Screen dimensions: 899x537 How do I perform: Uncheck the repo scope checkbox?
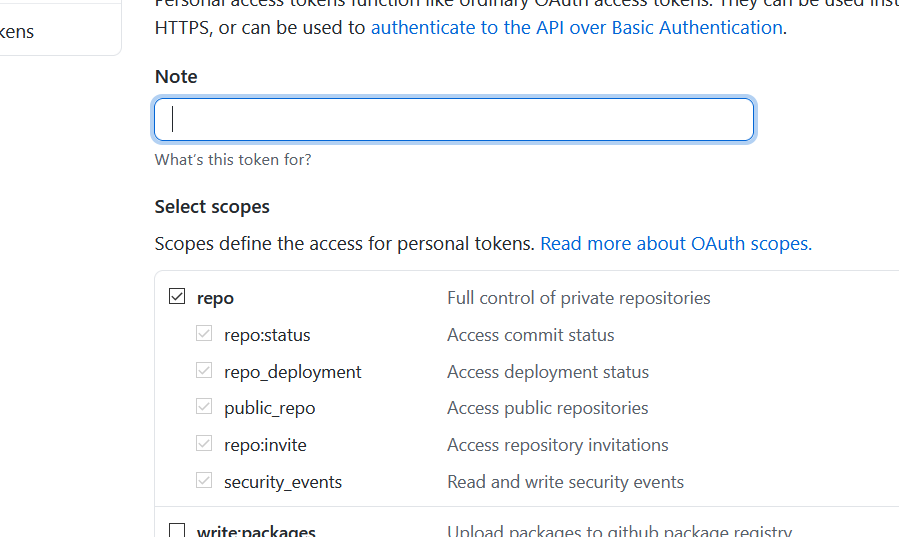177,297
